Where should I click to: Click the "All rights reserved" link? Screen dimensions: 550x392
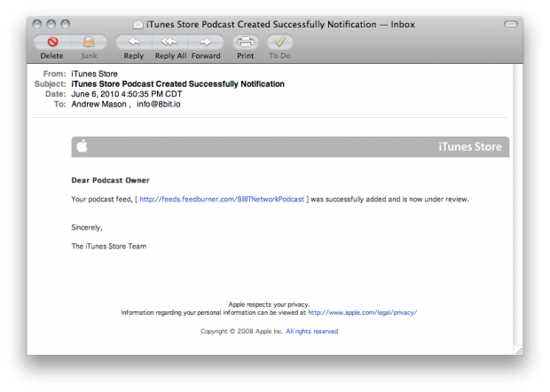(312, 332)
